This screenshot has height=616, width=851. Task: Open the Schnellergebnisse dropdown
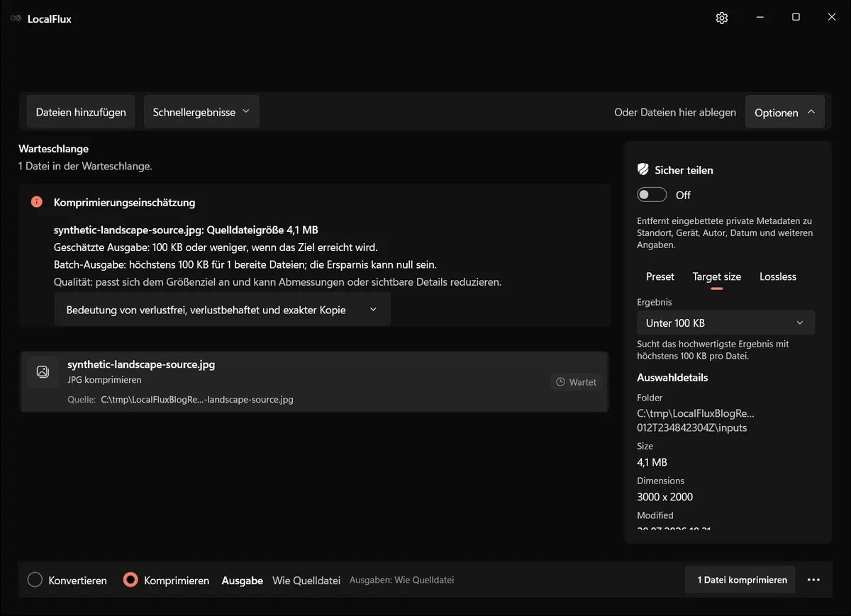(x=201, y=112)
